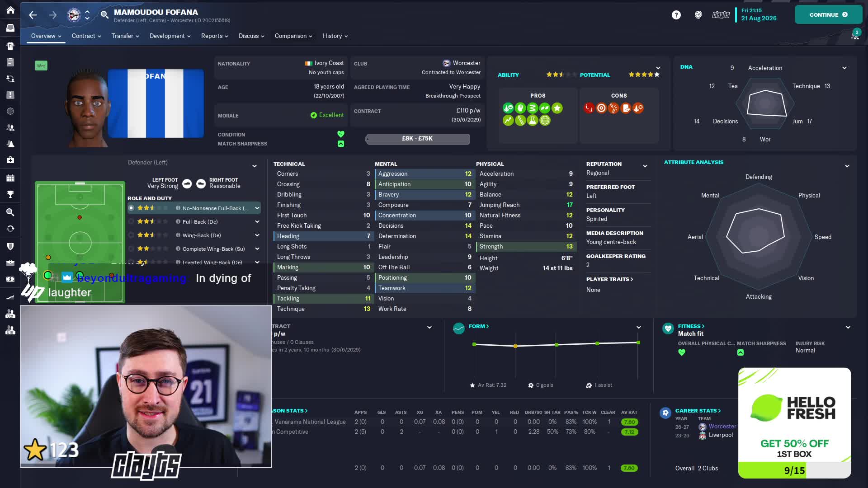Open the U18 squad icon in sidebar
The width and height of the screenshot is (868, 488).
[10, 330]
